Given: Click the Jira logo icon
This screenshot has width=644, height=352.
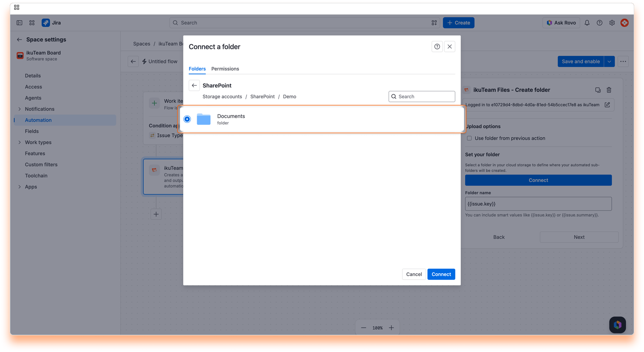Looking at the screenshot, I should tap(46, 23).
